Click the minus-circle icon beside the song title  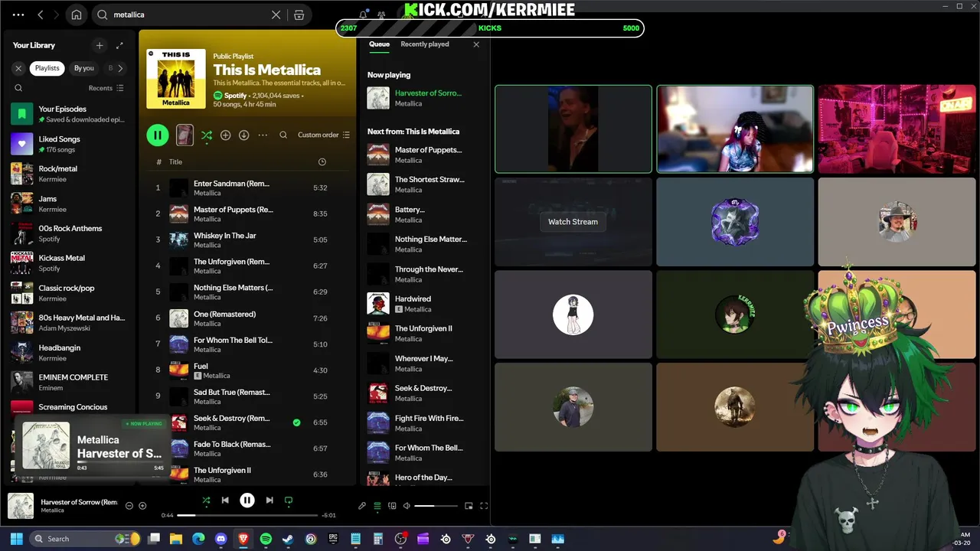[129, 506]
